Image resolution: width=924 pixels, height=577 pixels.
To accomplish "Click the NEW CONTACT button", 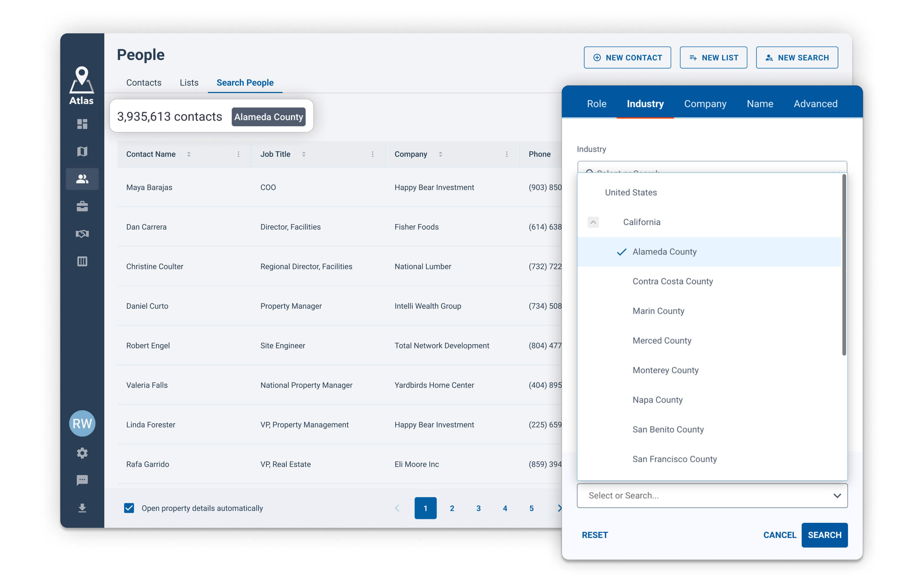I will point(627,58).
